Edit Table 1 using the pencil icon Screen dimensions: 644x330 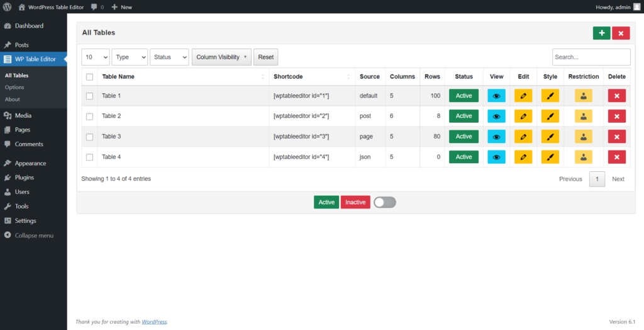pyautogui.click(x=523, y=96)
